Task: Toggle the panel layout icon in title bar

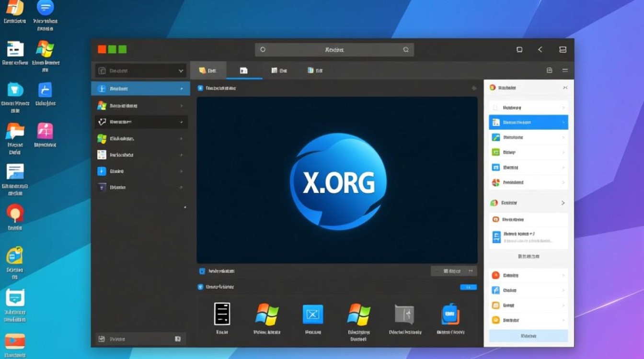Action: click(x=563, y=50)
